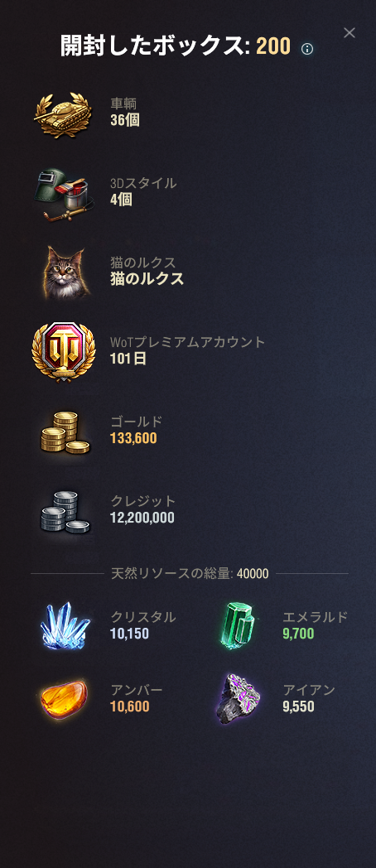
Task: Select the blue crystal resource icon
Action: pos(65,625)
